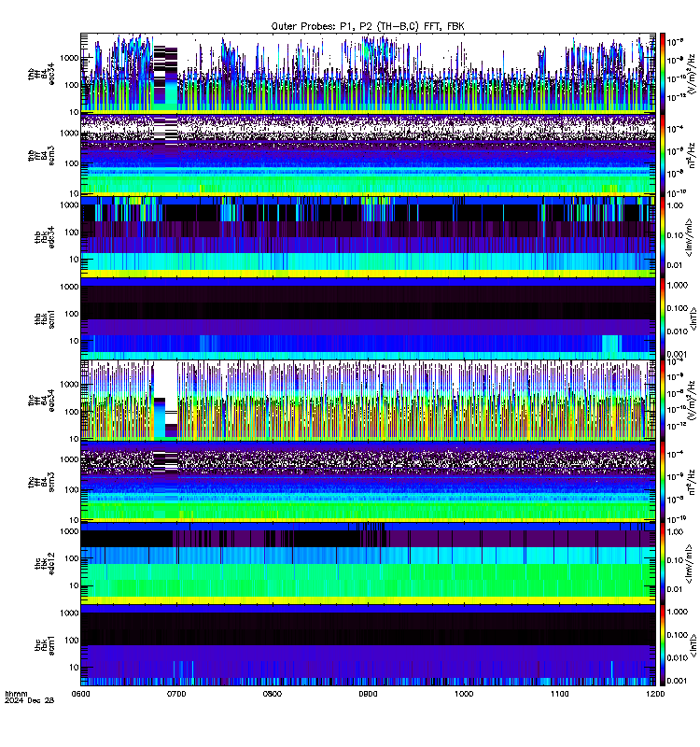Click the color bar beside the thb eac34 panel
This screenshot has height=747, width=700.
[x=663, y=73]
